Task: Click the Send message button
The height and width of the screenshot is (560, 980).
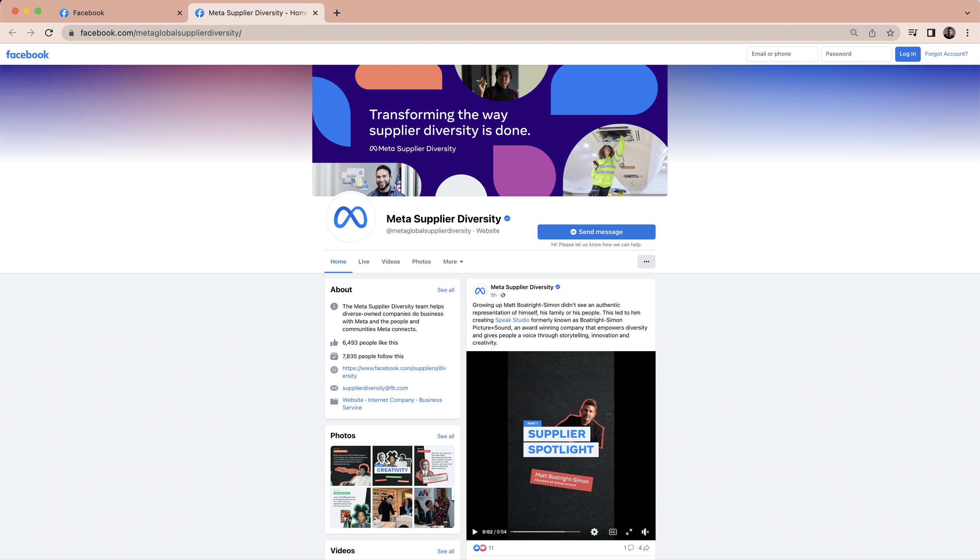Action: pos(596,232)
